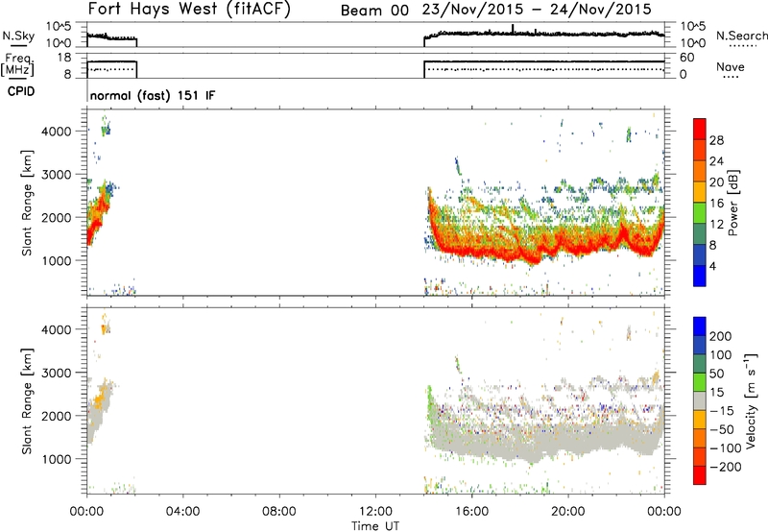This screenshot has width=768, height=532.
Task: Click the -100 label on the velocity colorbar
Action: pos(726,448)
